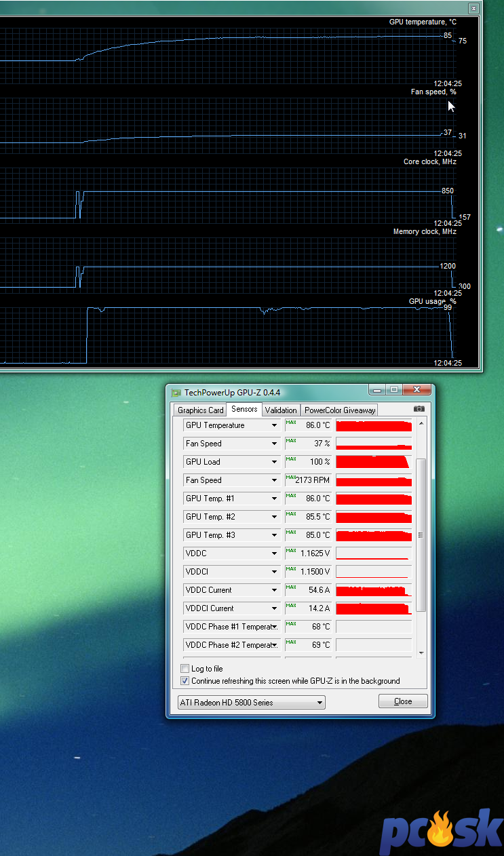Click the GPU temperature, °C graph label
Image resolution: width=504 pixels, height=856 pixels.
[423, 22]
